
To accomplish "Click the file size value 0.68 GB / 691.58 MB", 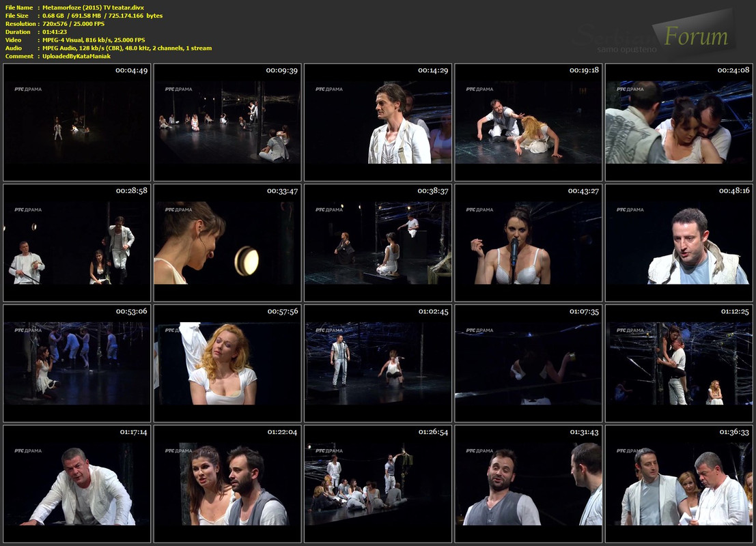I will (71, 16).
